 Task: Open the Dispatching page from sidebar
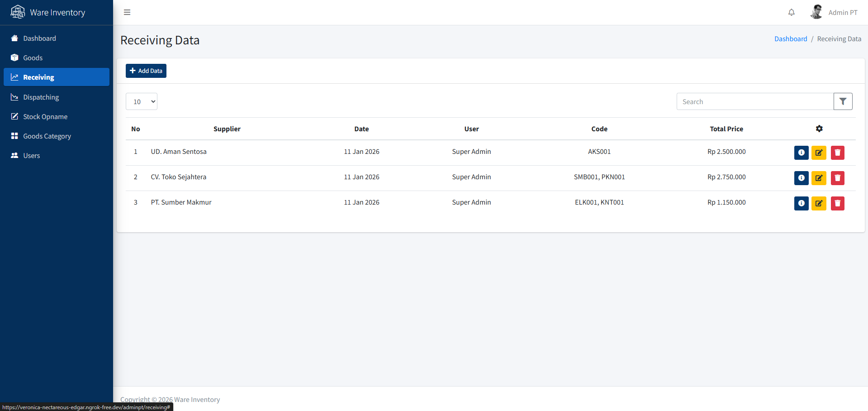41,97
